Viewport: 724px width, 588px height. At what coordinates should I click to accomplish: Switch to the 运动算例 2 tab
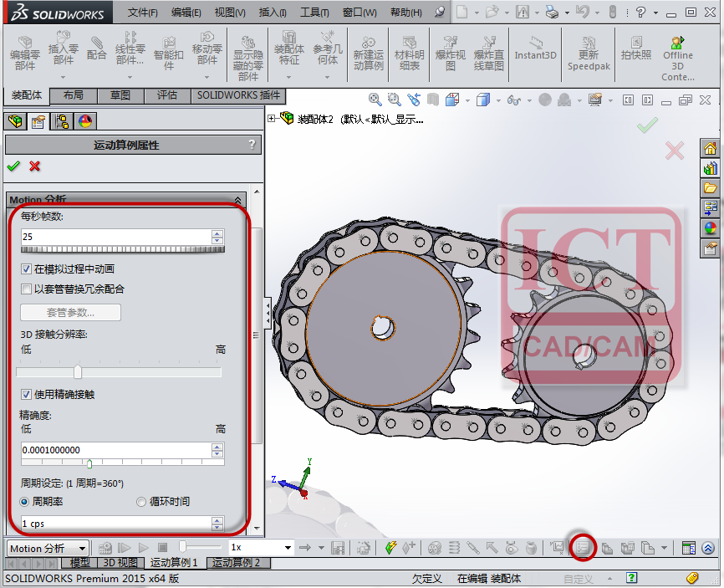tap(236, 563)
